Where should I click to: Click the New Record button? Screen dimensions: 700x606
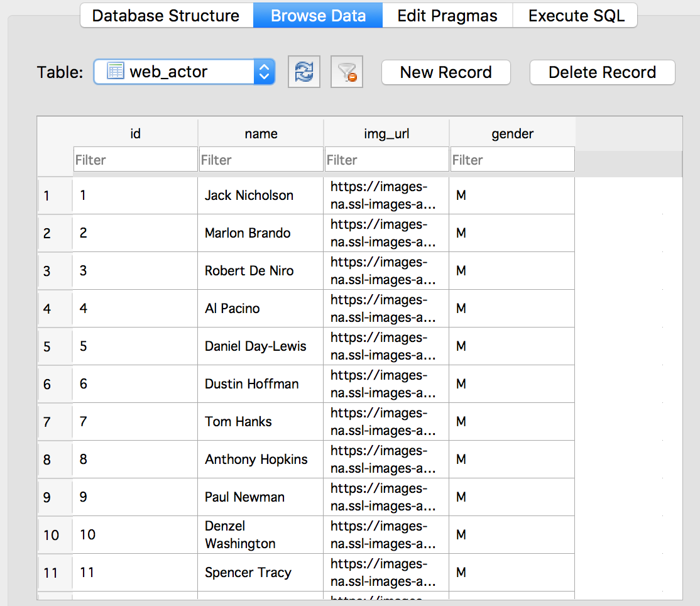pos(446,72)
